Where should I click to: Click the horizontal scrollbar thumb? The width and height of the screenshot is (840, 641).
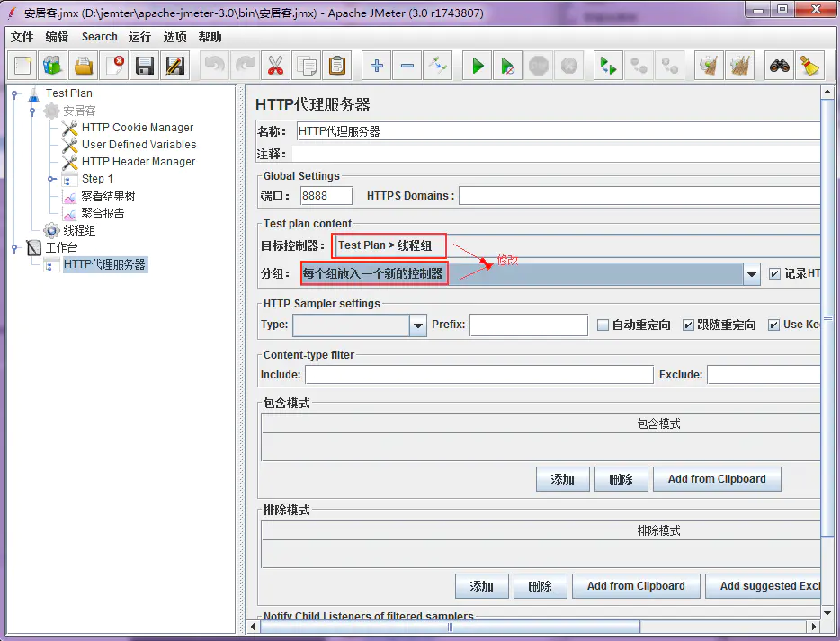tap(450, 627)
